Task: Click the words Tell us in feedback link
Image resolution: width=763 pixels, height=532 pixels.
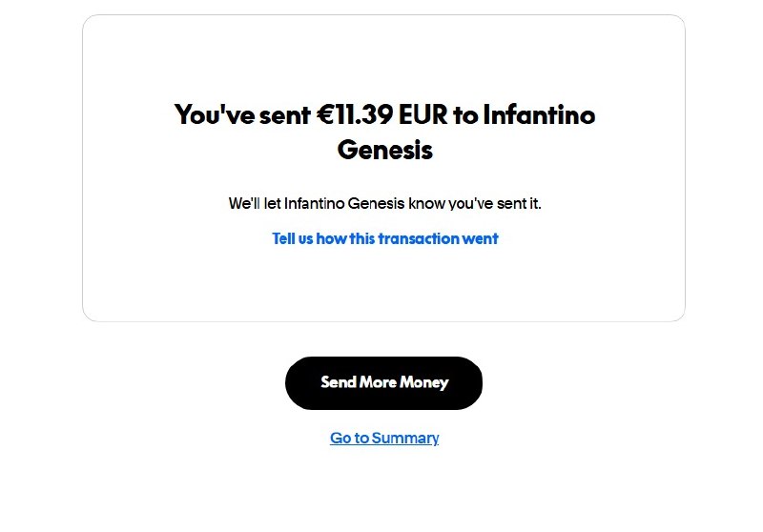Action: click(293, 238)
